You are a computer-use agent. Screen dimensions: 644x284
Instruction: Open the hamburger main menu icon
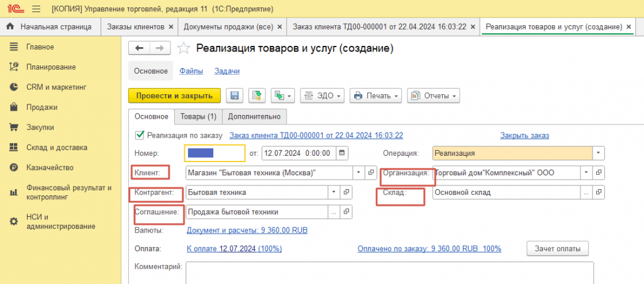coord(36,9)
